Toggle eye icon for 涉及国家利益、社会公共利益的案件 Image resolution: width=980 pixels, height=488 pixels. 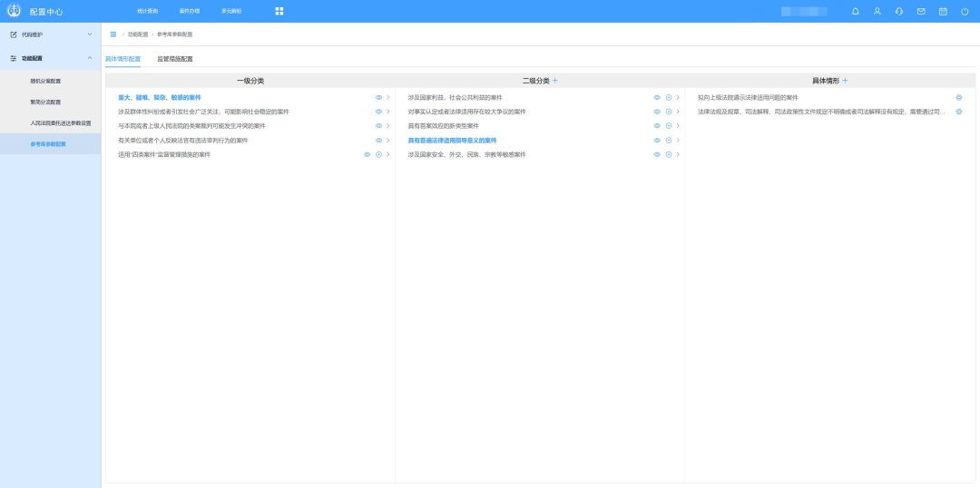coord(657,97)
